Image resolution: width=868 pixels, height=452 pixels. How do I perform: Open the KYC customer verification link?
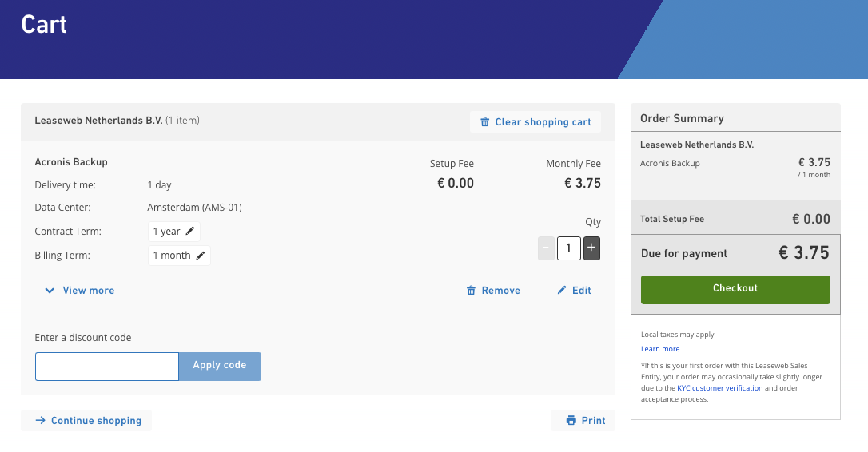719,388
